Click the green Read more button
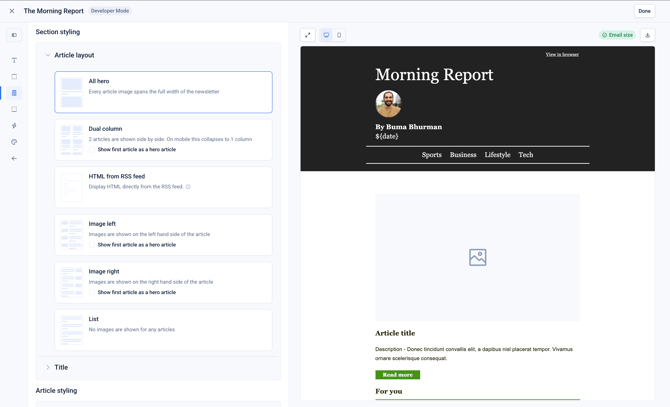Screen dimensions: 670x407 pos(397,375)
